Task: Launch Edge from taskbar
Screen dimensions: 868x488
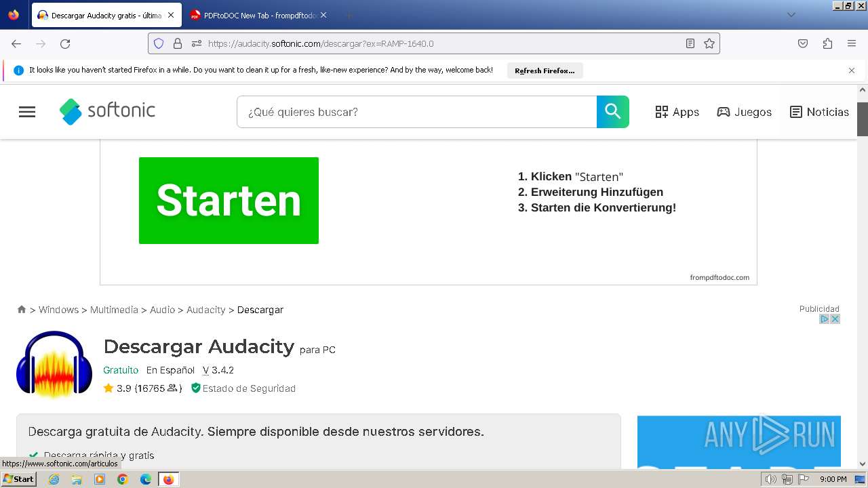Action: click(146, 479)
